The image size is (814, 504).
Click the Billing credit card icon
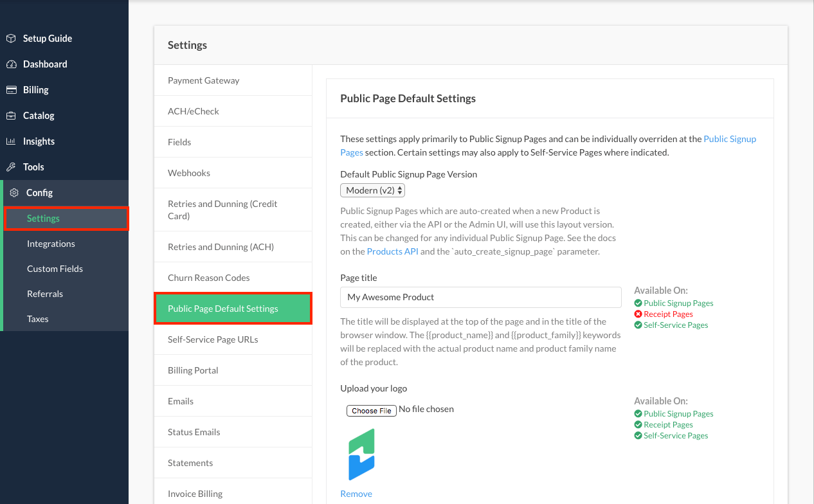pyautogui.click(x=11, y=90)
